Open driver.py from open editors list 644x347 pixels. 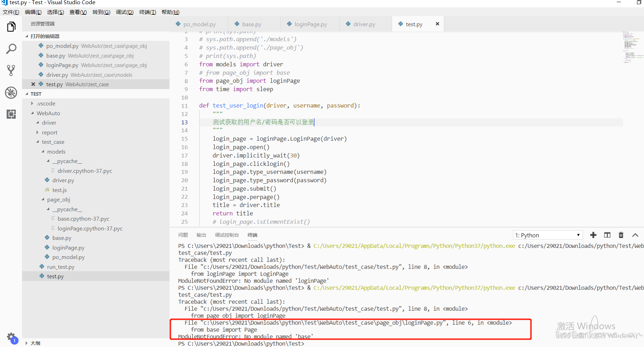[96, 75]
